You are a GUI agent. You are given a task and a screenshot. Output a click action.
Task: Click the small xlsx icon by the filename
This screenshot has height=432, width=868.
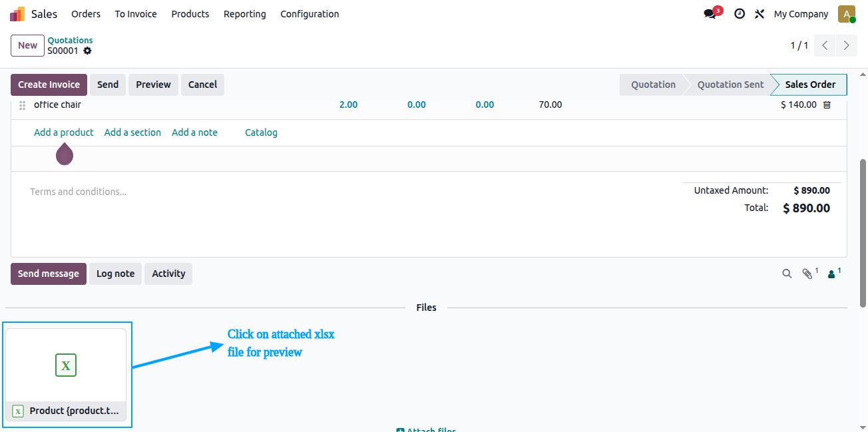(x=18, y=411)
